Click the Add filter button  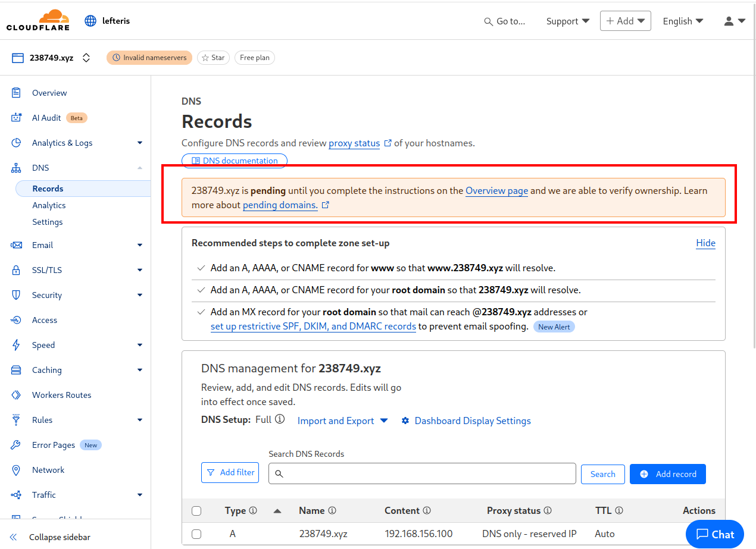coord(230,472)
